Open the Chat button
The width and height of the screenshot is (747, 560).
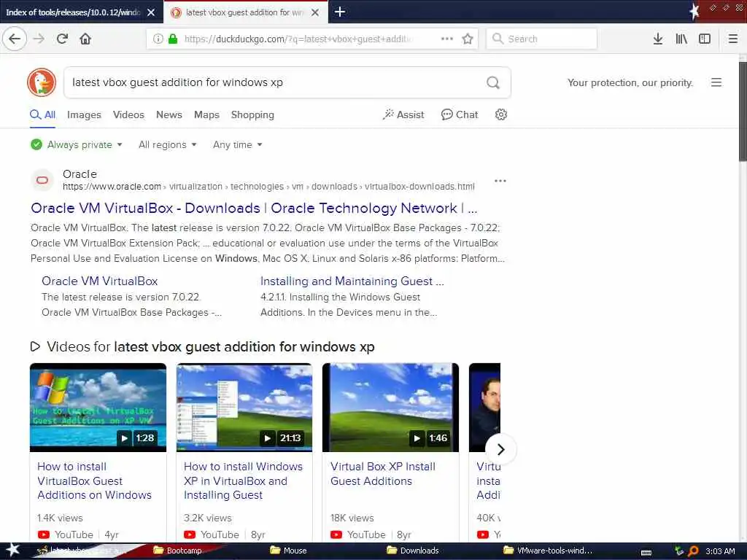(x=460, y=114)
